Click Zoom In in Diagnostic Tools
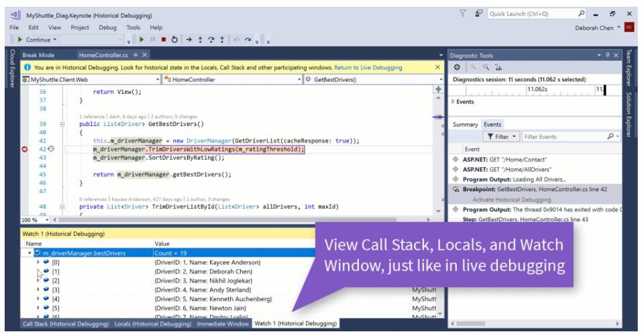Image resolution: width=644 pixels, height=336 pixels. click(x=474, y=67)
